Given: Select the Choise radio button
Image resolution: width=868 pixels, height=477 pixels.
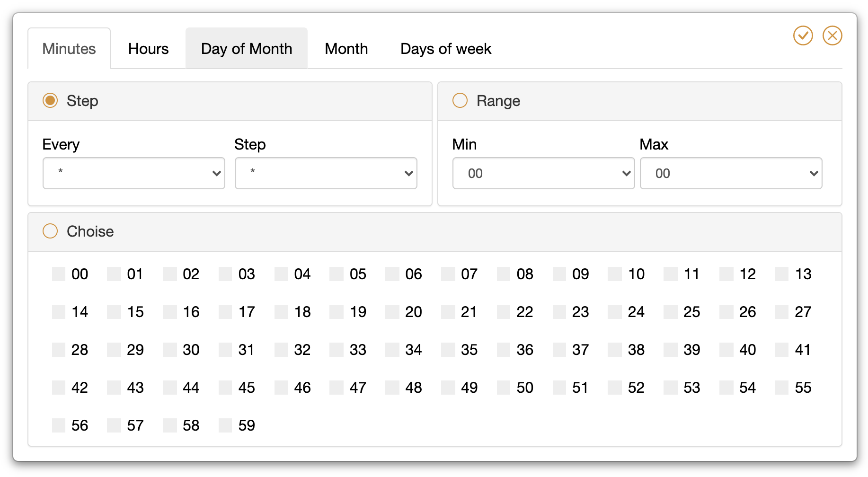Looking at the screenshot, I should pos(50,231).
